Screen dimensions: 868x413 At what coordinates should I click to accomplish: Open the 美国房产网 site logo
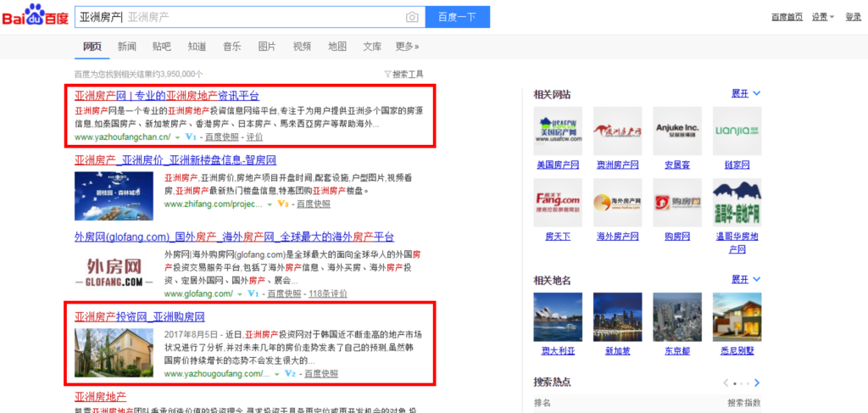point(558,131)
